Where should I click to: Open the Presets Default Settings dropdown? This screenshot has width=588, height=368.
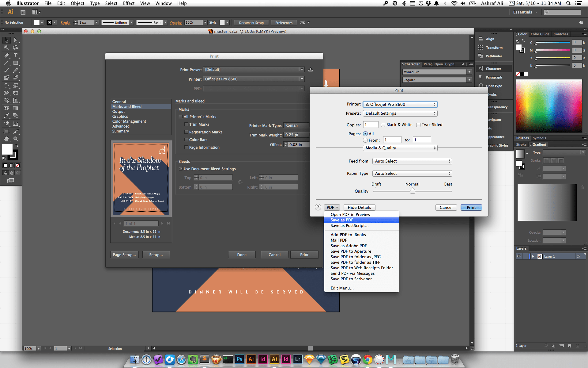[x=400, y=113]
